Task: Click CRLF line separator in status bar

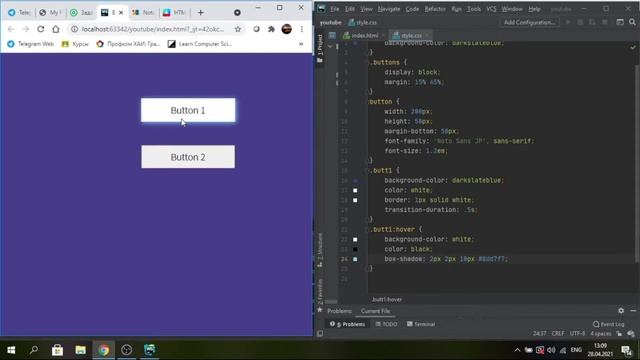Action: tap(558, 333)
